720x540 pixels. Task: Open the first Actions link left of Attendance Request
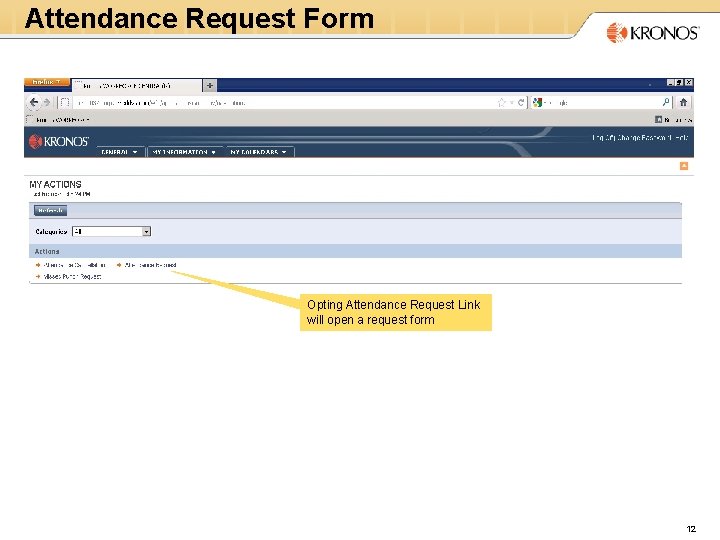(74, 265)
